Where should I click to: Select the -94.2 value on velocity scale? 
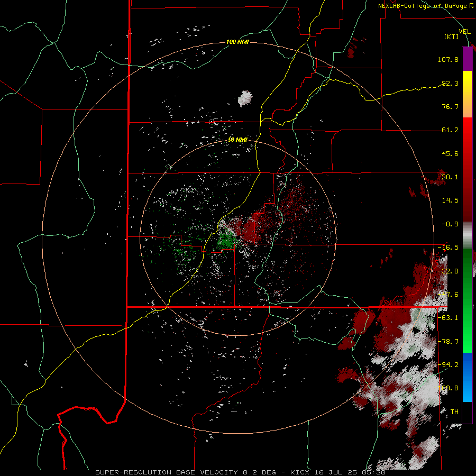pyautogui.click(x=448, y=365)
